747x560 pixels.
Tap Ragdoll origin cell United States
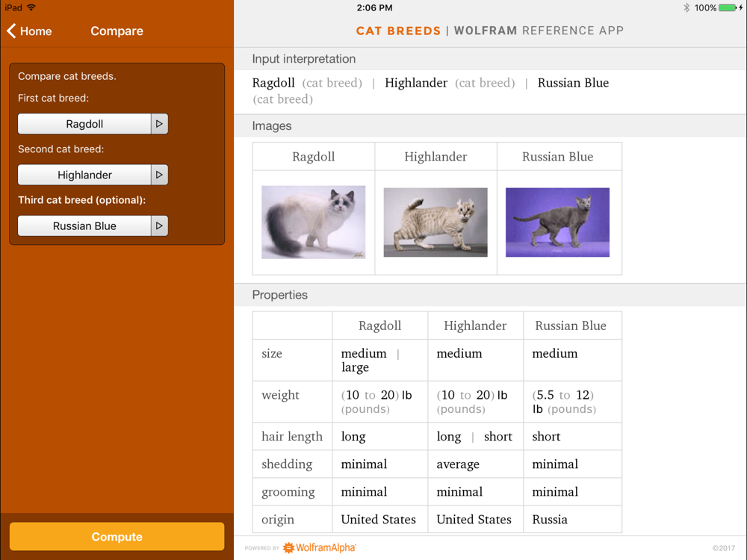[x=379, y=519]
